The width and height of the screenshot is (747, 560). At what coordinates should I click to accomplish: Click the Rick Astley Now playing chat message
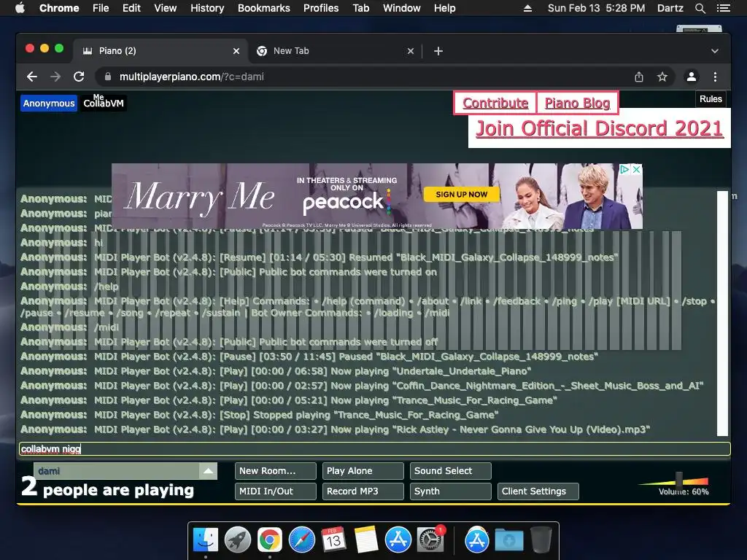point(336,429)
